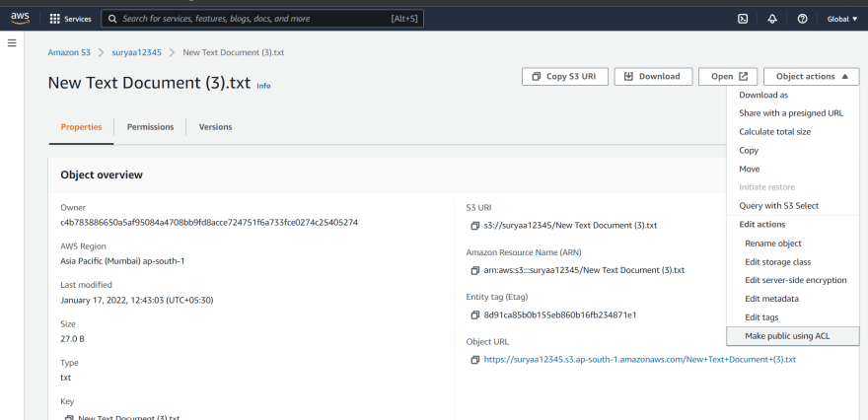868x420 pixels.
Task: Copy the S3 URI value icon
Action: 474,226
